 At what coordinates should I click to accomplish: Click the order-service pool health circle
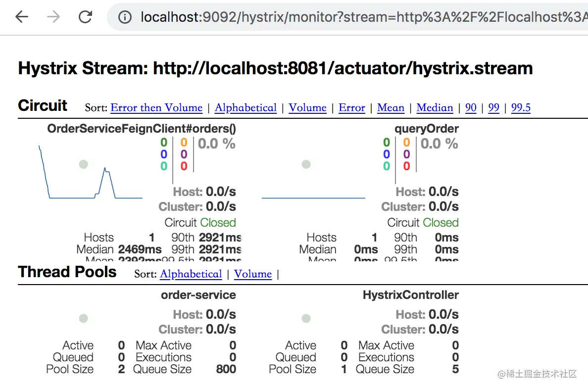point(83,318)
